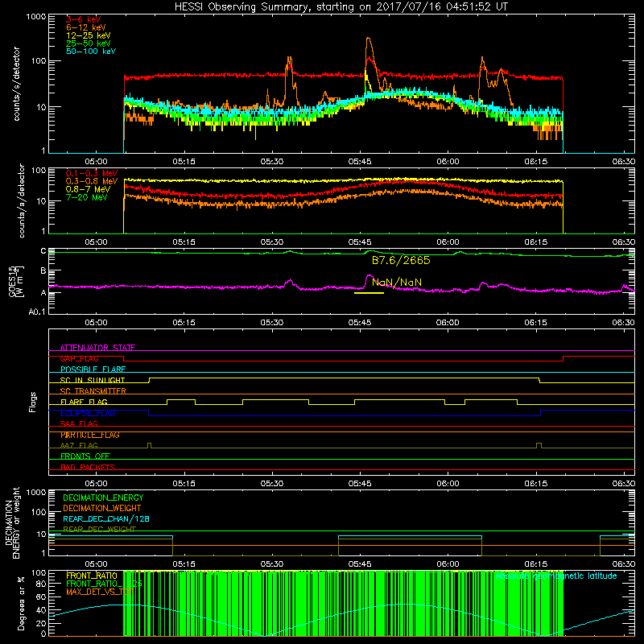
Task: Select the POSSIBLE_FLARE flag label
Action: click(x=93, y=369)
